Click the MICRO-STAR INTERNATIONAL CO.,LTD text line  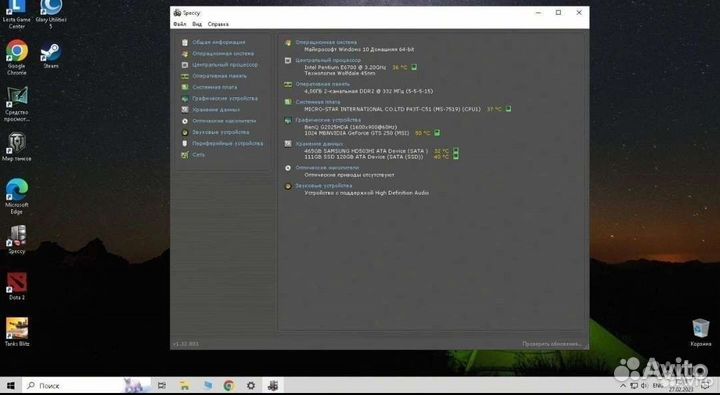point(392,109)
